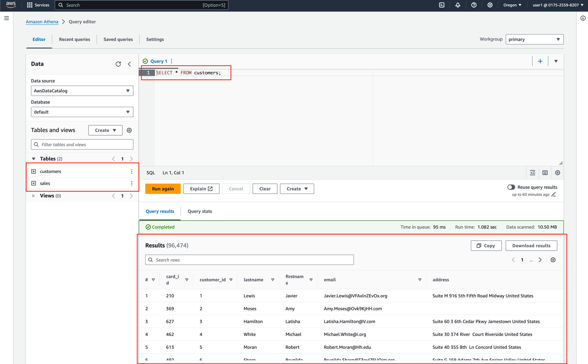Run the query again
588x364 pixels.
(162, 189)
